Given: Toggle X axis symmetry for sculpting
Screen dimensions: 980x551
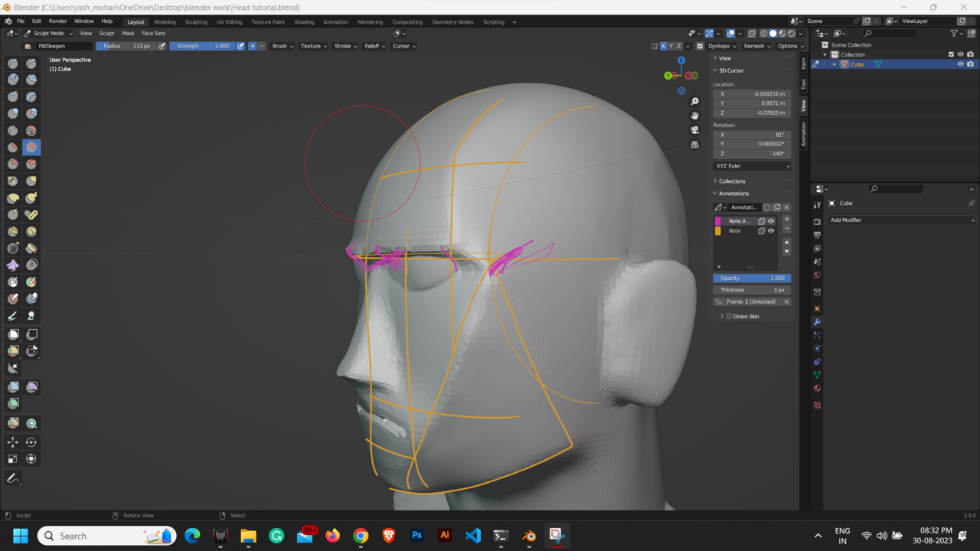Looking at the screenshot, I should point(663,46).
